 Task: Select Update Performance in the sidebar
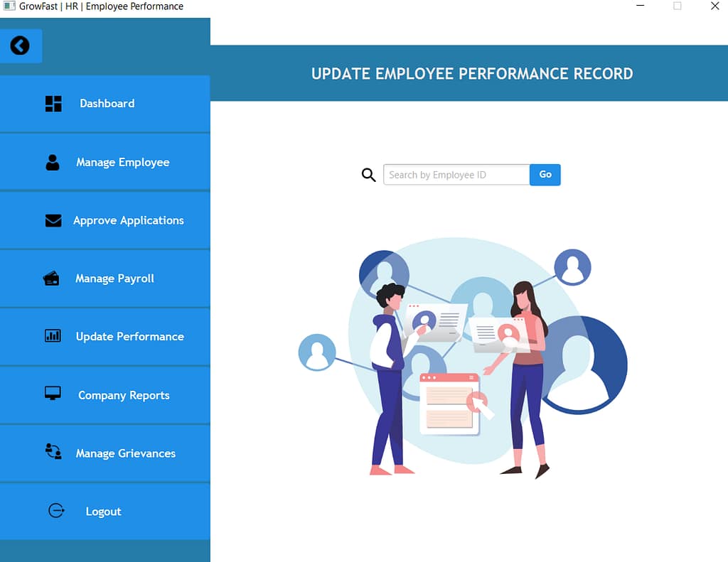(x=129, y=337)
